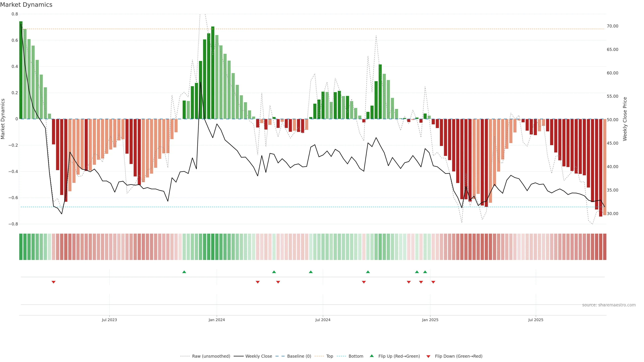Click the last green flip-up triangle marker

click(x=425, y=272)
